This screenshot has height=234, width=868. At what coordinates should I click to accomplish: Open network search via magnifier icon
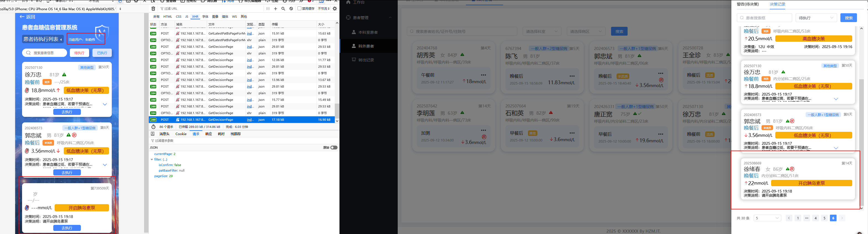click(283, 9)
